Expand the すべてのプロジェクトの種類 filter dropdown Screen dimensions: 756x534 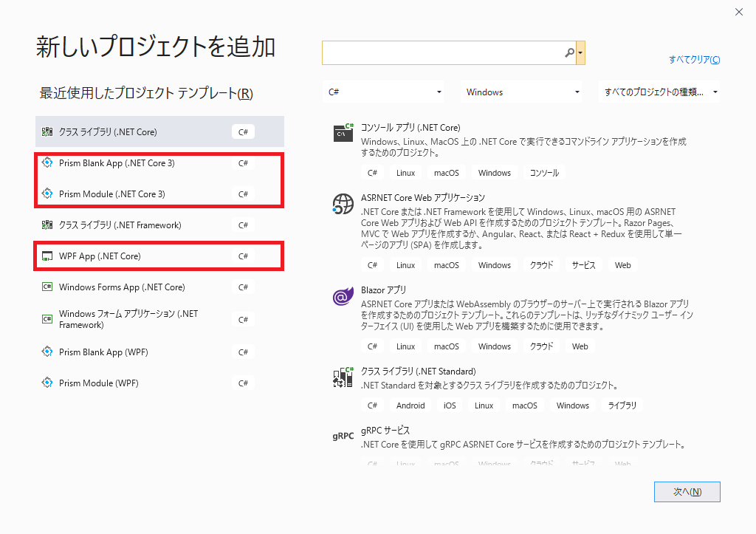tap(659, 92)
